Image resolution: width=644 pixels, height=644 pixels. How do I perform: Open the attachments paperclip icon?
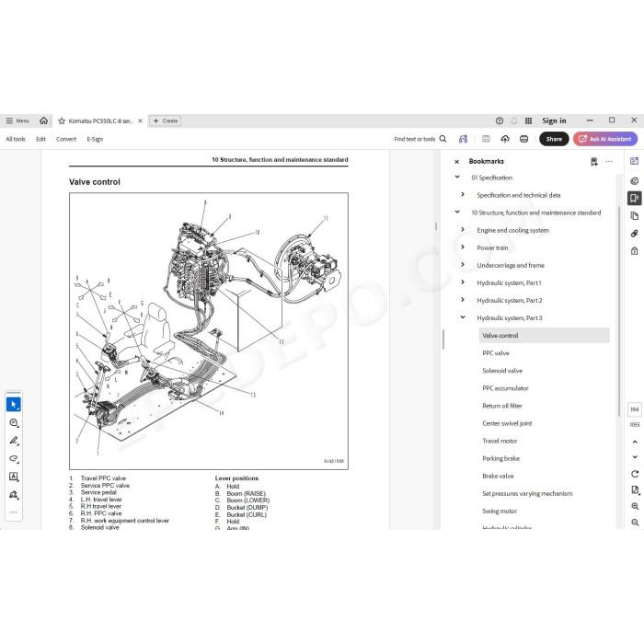[x=634, y=234]
